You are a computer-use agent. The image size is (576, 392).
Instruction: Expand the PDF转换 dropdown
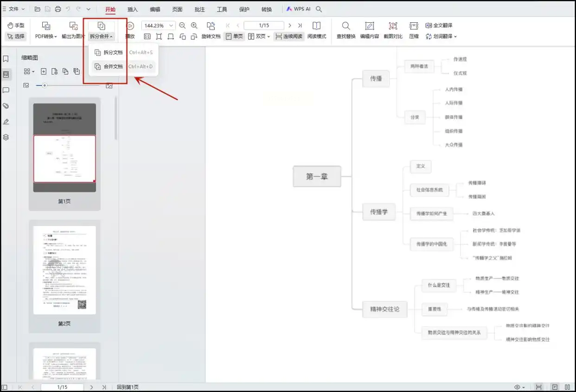(46, 36)
